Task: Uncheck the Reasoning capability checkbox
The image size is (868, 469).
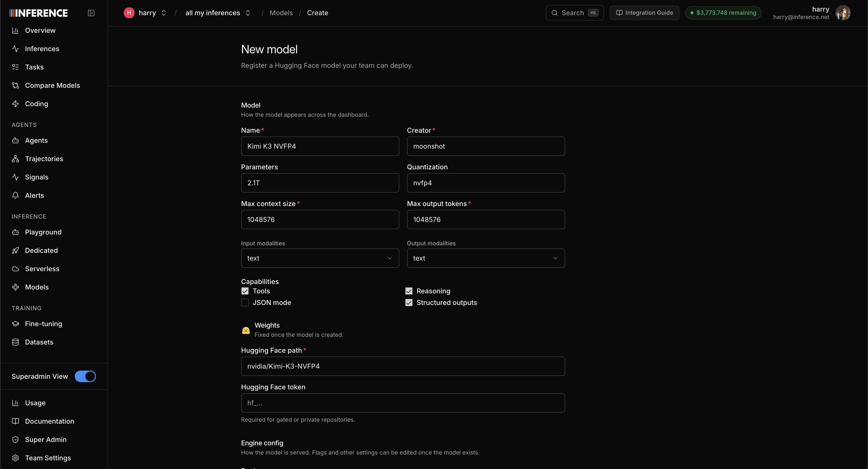Action: coord(409,291)
